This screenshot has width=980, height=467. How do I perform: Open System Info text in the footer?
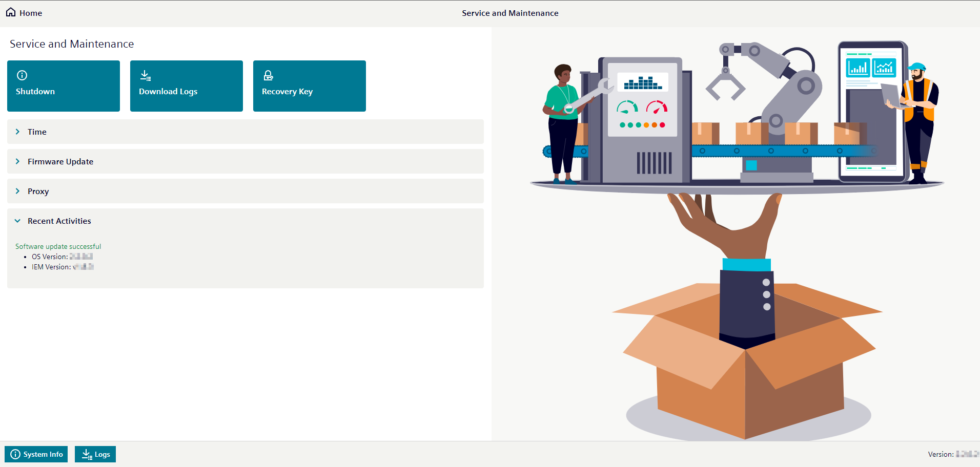[43, 454]
